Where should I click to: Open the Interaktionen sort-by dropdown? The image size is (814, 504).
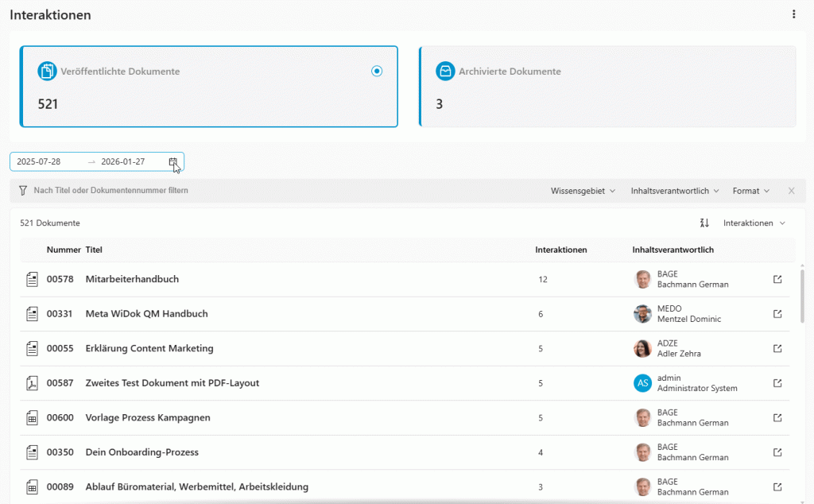click(x=754, y=223)
